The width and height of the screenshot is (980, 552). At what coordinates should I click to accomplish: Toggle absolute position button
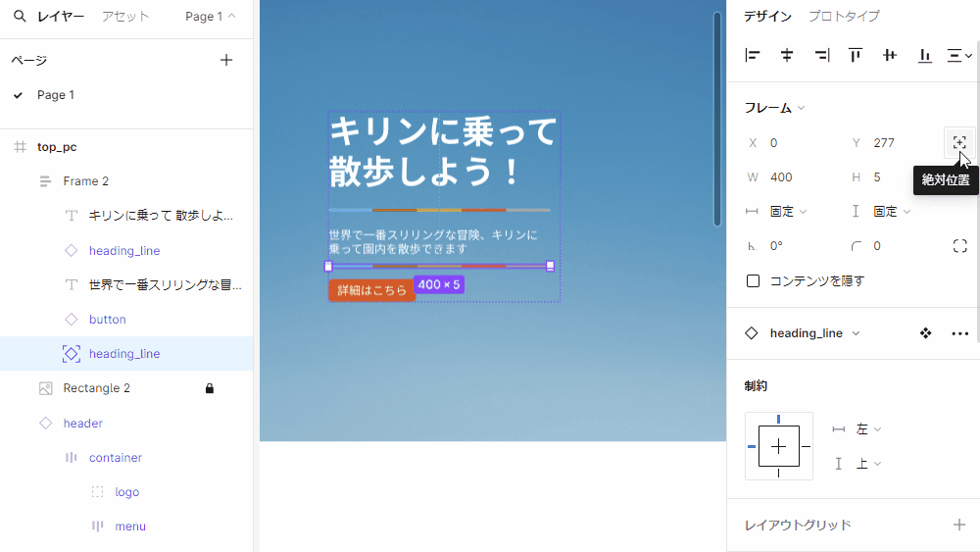coord(959,143)
